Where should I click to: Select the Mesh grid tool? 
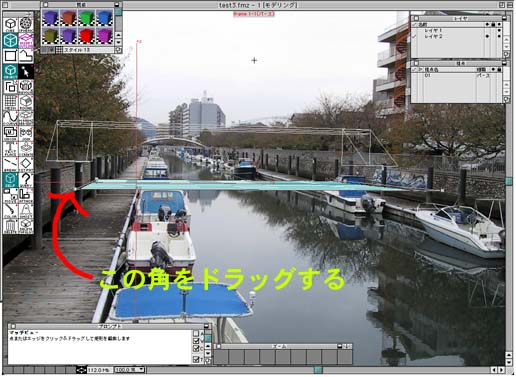click(11, 102)
